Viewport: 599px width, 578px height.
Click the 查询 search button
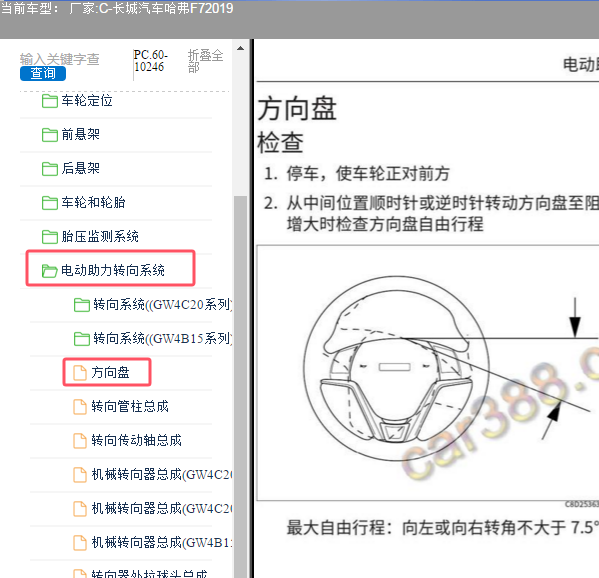pos(43,73)
